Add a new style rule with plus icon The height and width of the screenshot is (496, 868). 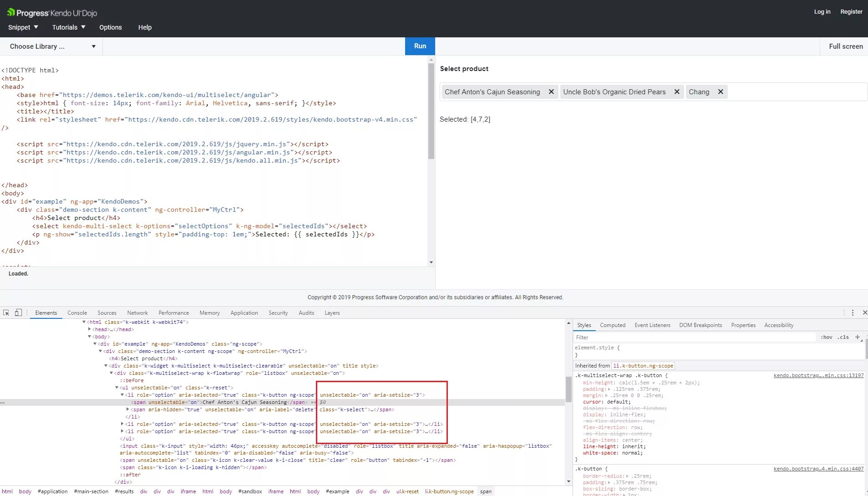[x=858, y=337]
